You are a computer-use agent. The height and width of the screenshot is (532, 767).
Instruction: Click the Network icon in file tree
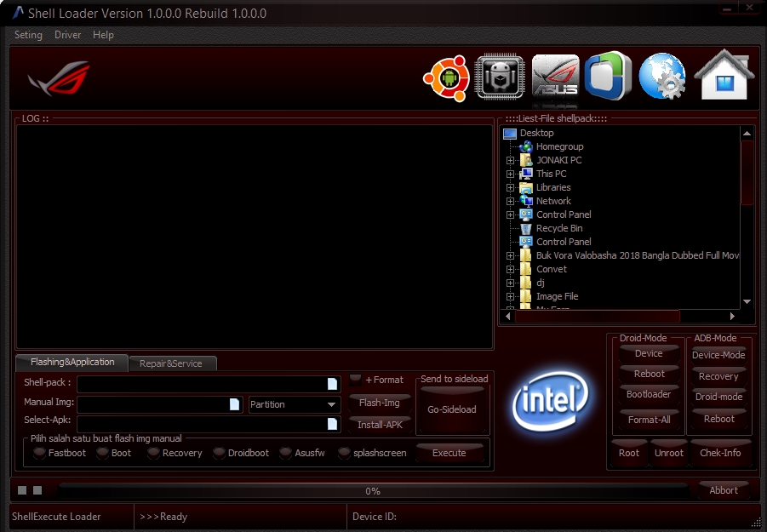pyautogui.click(x=526, y=201)
